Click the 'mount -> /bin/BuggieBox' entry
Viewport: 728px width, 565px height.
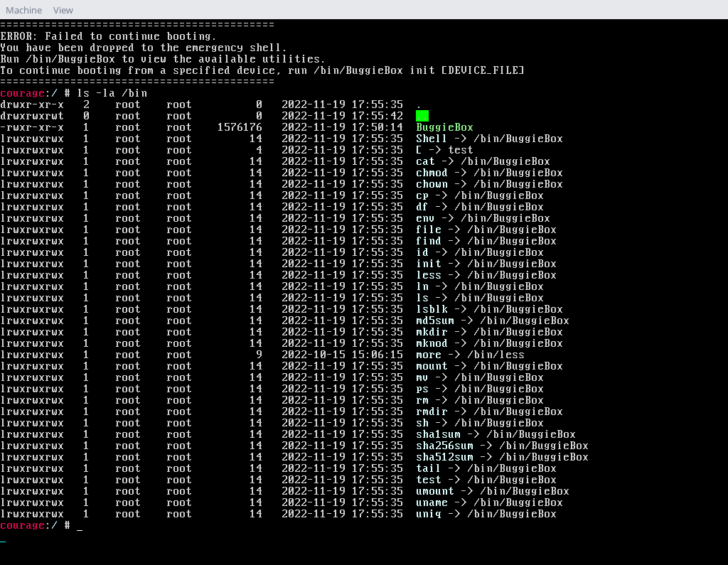pos(489,366)
